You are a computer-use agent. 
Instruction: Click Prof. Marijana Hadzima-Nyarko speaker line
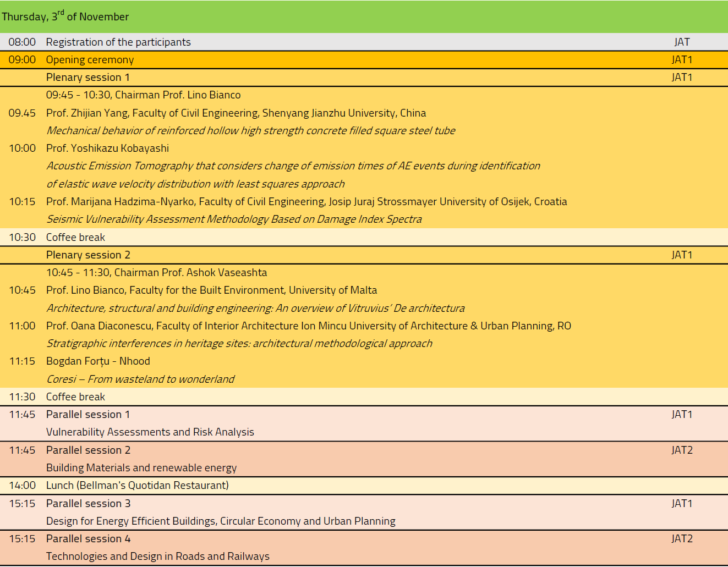coord(306,201)
